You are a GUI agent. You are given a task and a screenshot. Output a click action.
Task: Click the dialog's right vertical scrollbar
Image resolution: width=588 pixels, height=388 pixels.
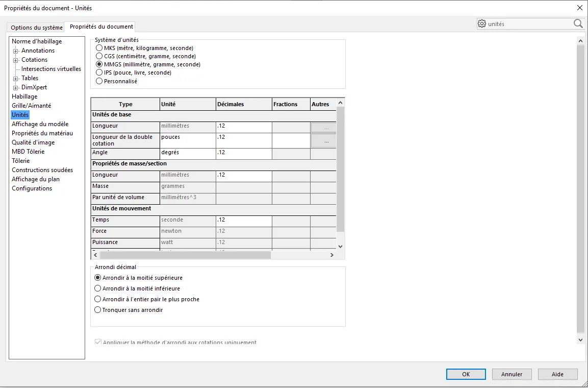click(580, 189)
